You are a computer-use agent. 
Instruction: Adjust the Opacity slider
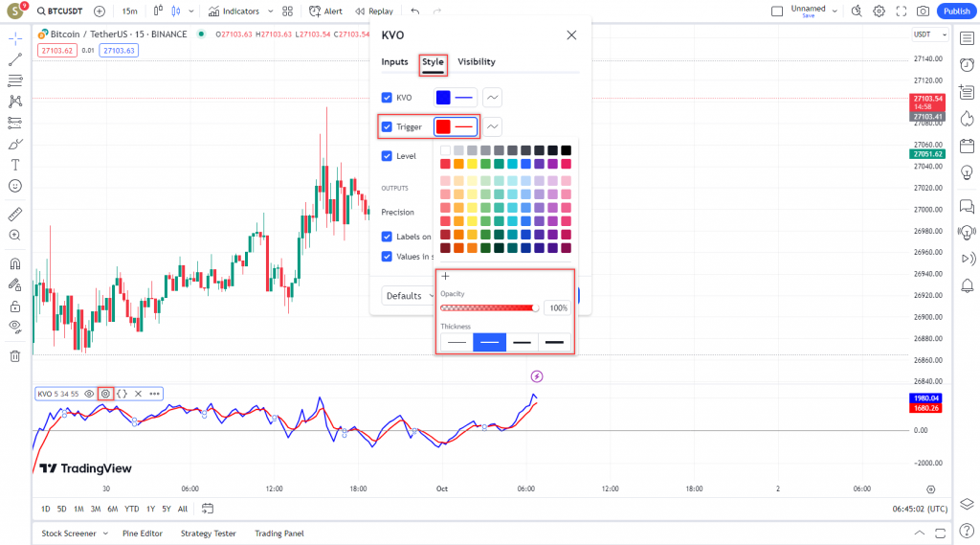click(489, 307)
